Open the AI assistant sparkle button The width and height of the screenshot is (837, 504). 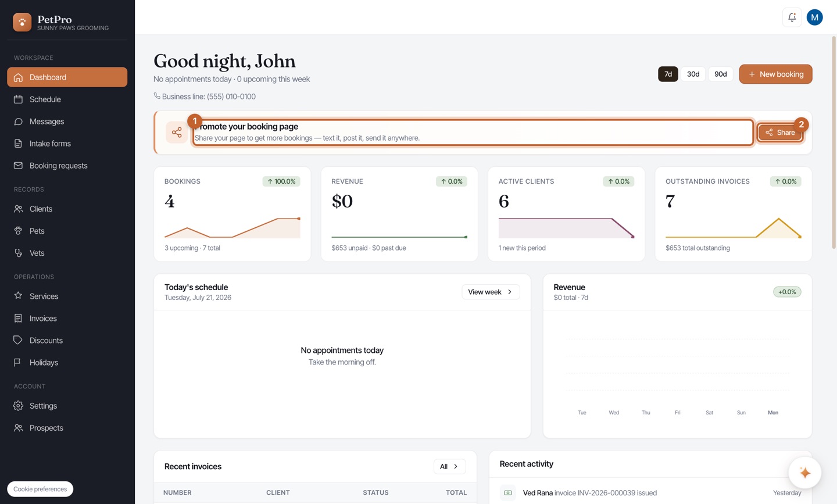(805, 473)
